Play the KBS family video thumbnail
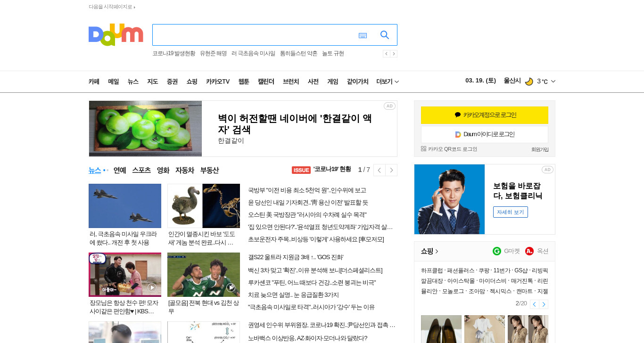644x343 pixels. 125,275
